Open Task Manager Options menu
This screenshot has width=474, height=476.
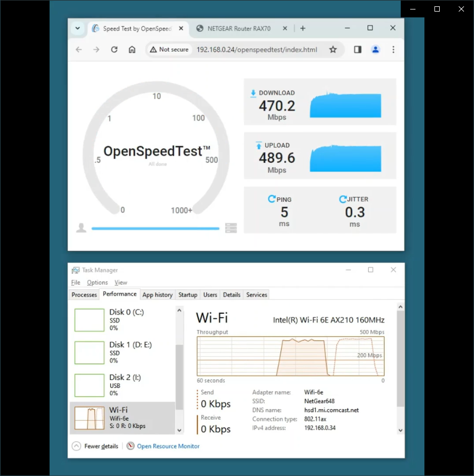(x=97, y=283)
